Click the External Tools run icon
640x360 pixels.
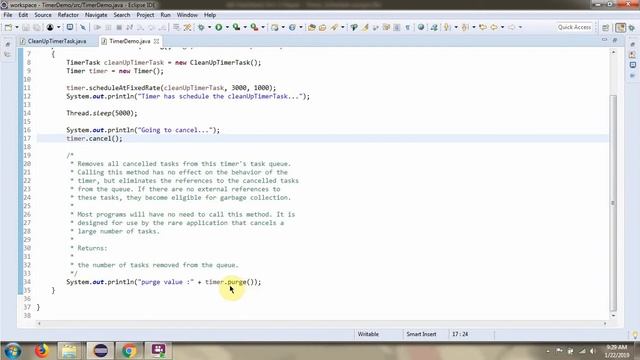tap(254, 27)
